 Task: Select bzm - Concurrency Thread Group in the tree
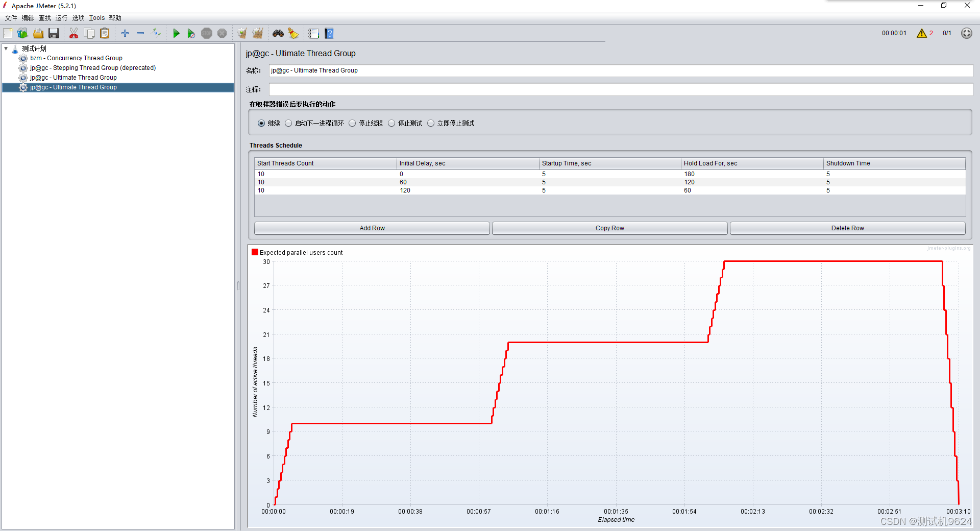[76, 58]
